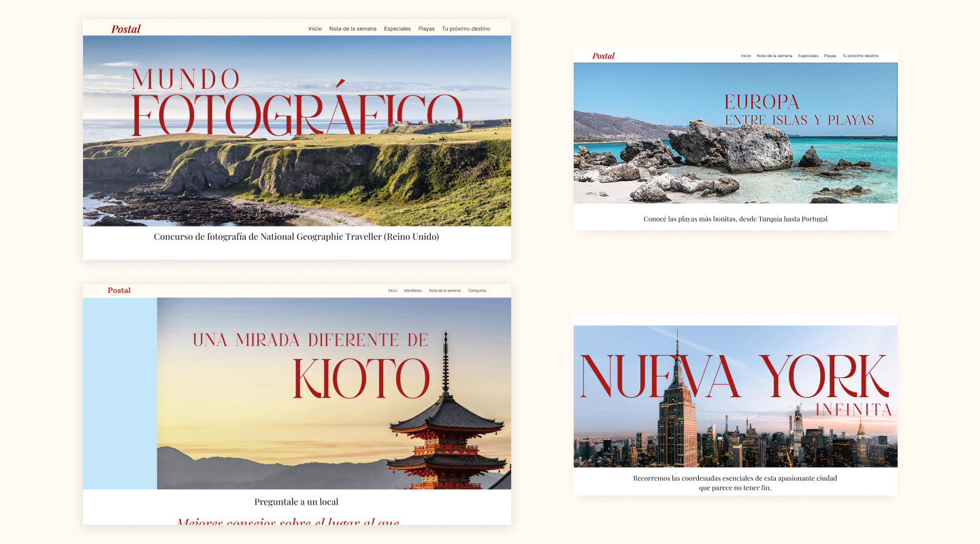
Task: Go to Categorías on the Kioto page
Action: tap(477, 290)
